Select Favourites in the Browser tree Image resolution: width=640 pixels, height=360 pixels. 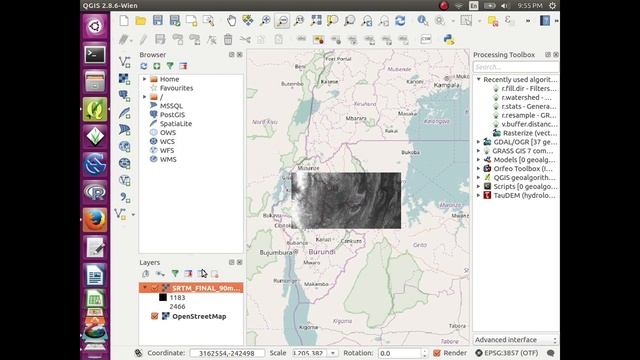point(176,88)
